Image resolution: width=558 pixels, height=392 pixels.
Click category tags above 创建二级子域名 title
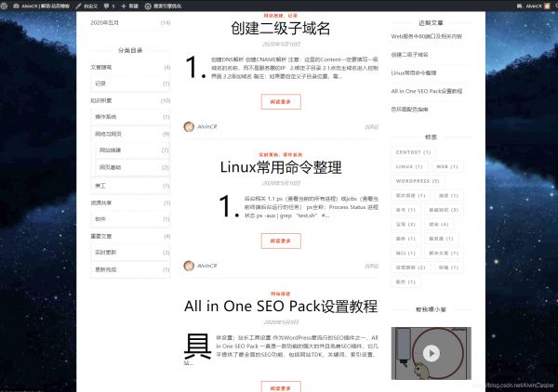point(281,16)
